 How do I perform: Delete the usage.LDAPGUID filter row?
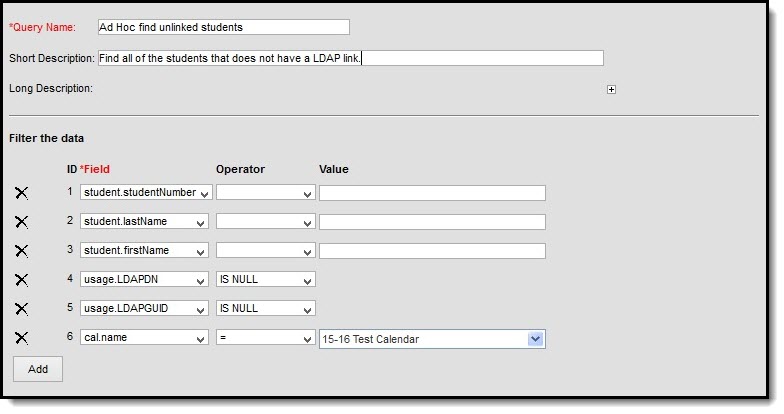click(x=21, y=309)
